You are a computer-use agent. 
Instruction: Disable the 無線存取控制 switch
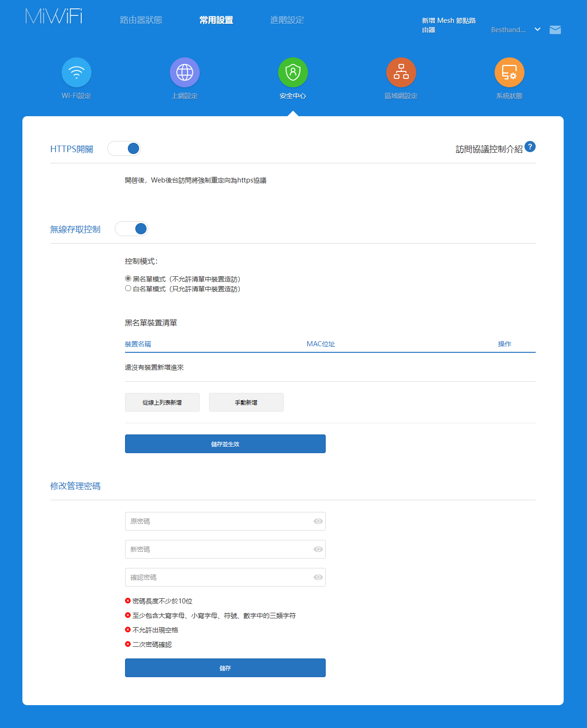[132, 229]
